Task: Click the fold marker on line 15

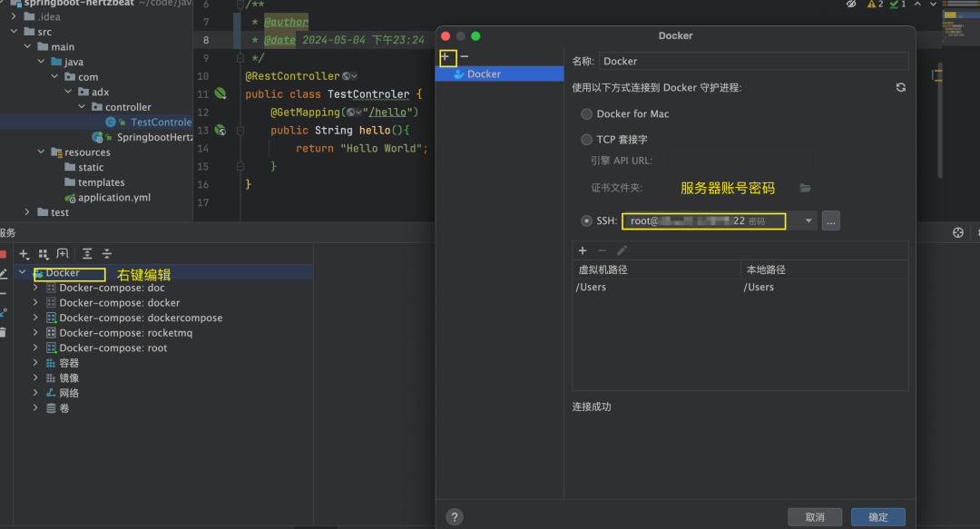Action: [x=240, y=166]
